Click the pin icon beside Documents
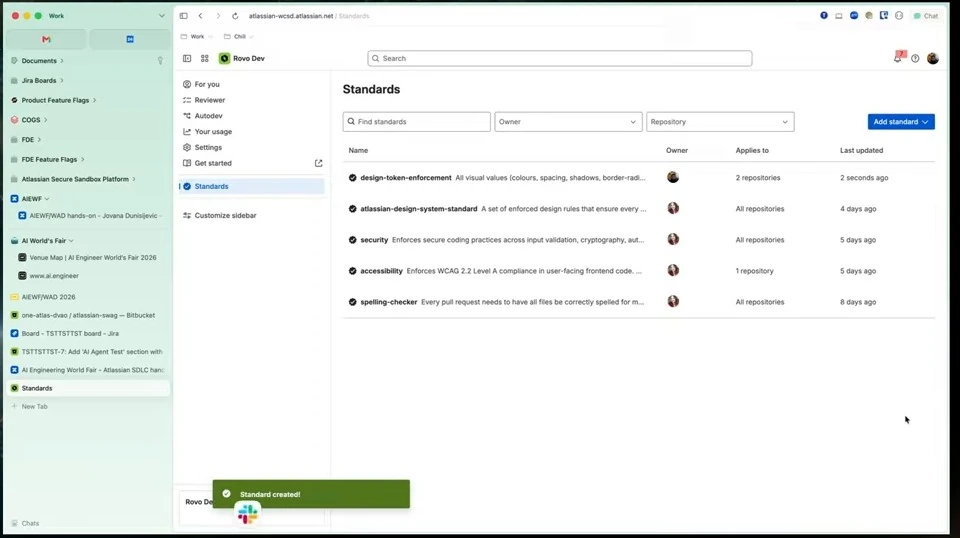This screenshot has width=960, height=538. point(160,61)
